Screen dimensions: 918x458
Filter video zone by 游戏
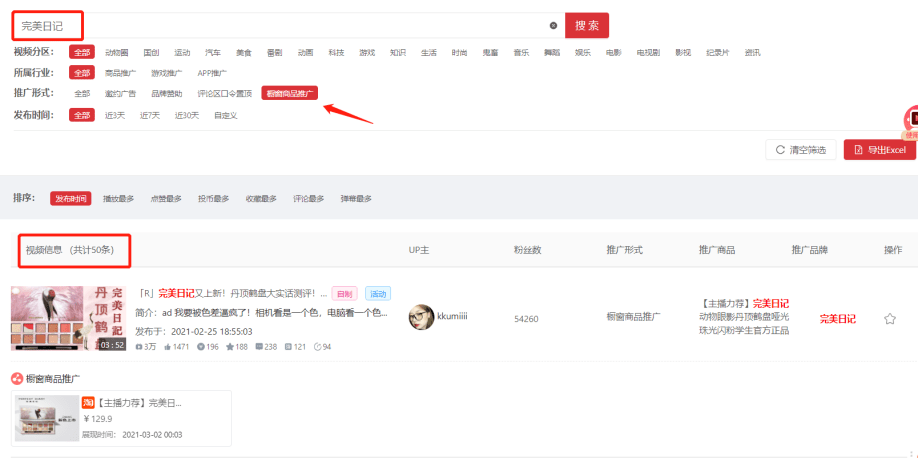click(x=367, y=52)
